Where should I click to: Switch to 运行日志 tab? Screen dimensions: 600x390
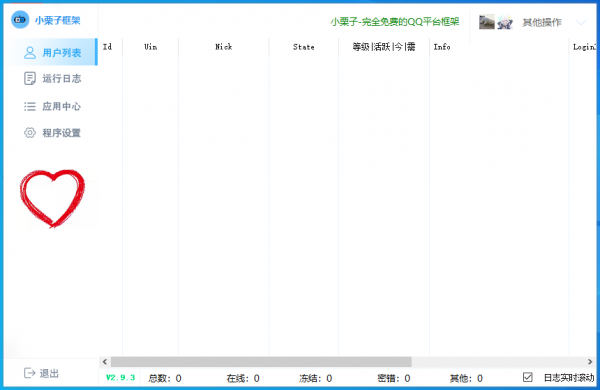pos(51,78)
